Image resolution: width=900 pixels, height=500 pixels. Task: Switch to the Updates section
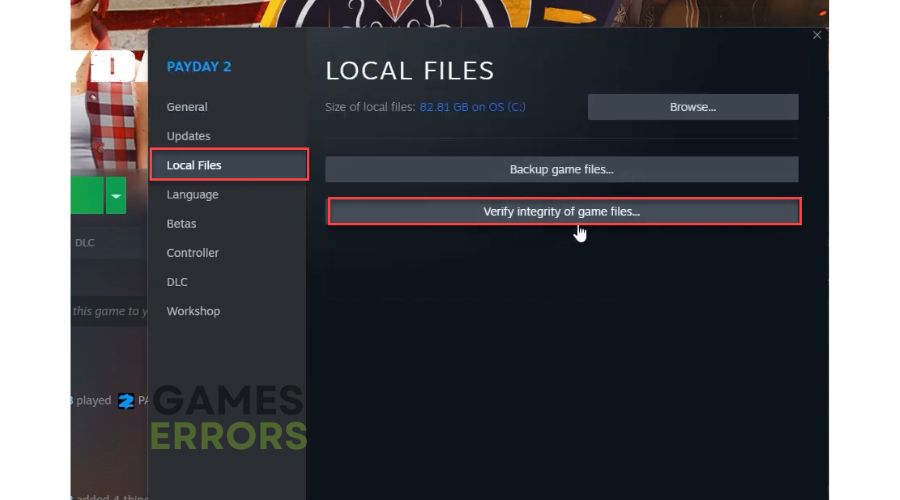point(188,136)
